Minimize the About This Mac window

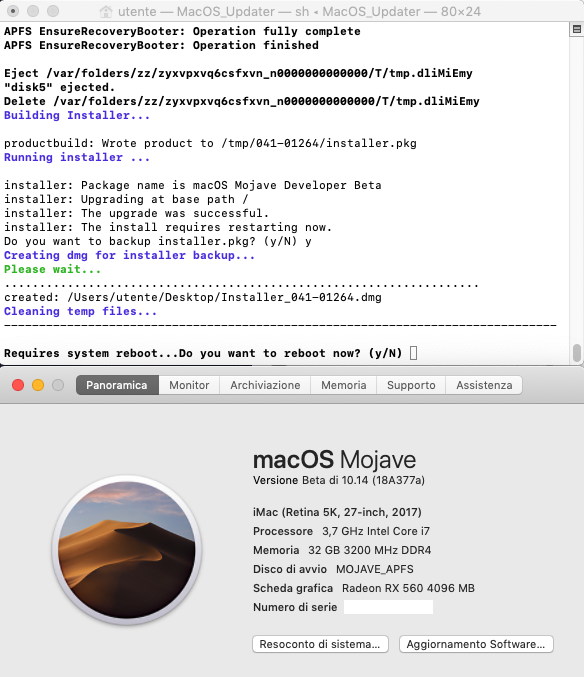tap(38, 385)
